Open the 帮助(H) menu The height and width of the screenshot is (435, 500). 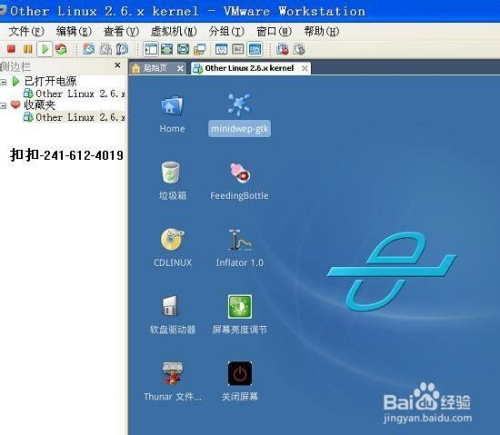pyautogui.click(x=322, y=32)
